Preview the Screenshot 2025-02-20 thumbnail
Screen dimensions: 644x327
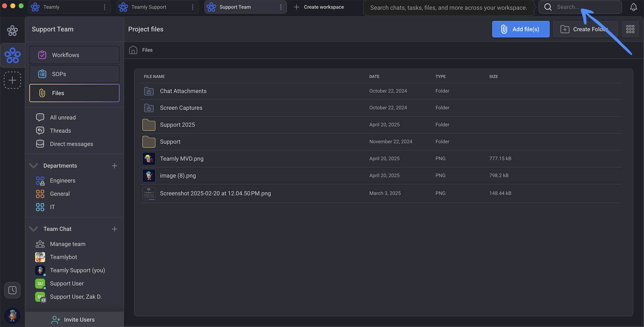click(x=149, y=194)
